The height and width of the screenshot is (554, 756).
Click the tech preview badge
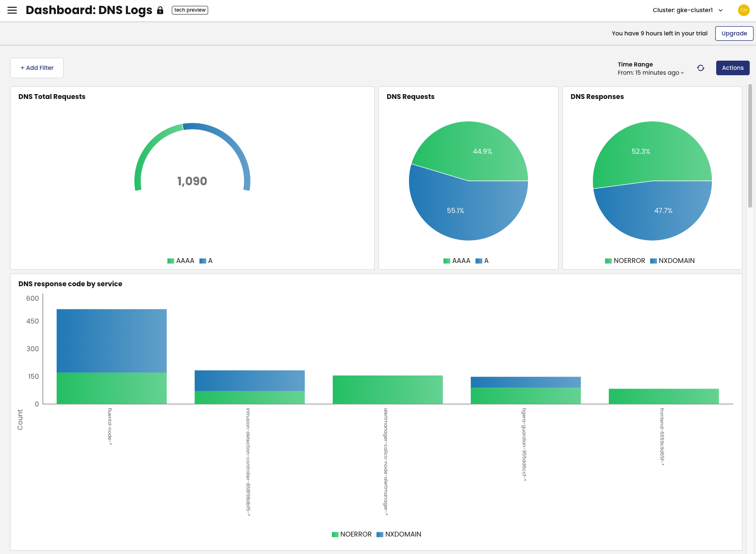point(190,10)
